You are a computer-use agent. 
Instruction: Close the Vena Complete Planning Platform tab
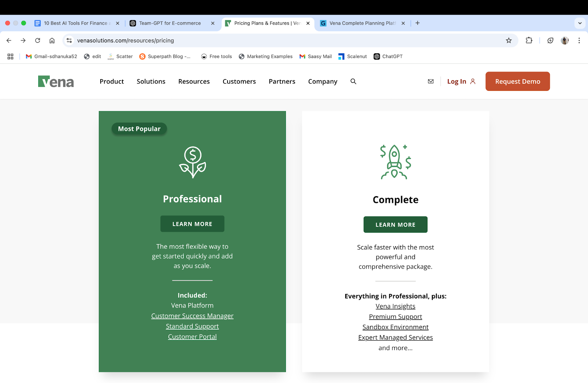click(x=403, y=23)
